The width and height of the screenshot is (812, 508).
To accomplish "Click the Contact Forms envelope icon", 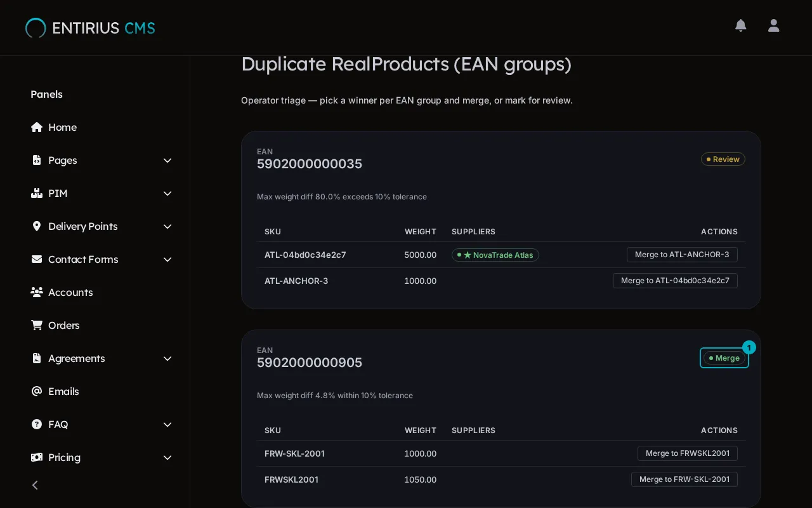I will point(37,259).
